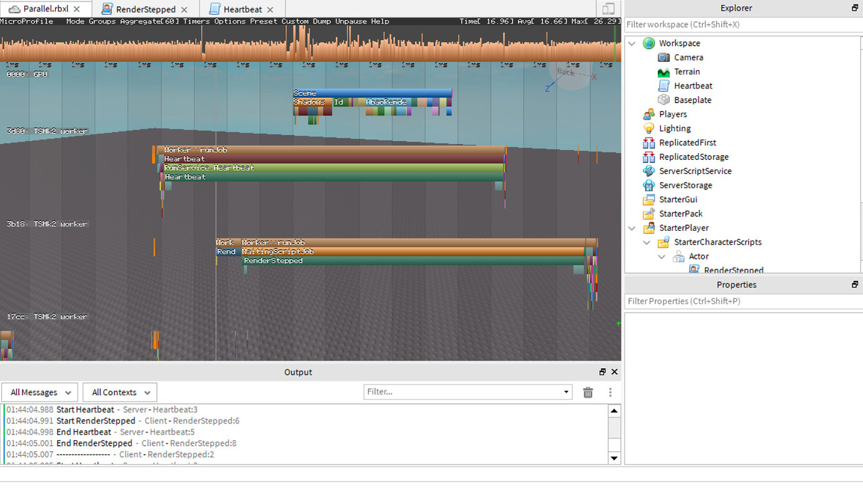Open the All Contexts dropdown

point(119,392)
